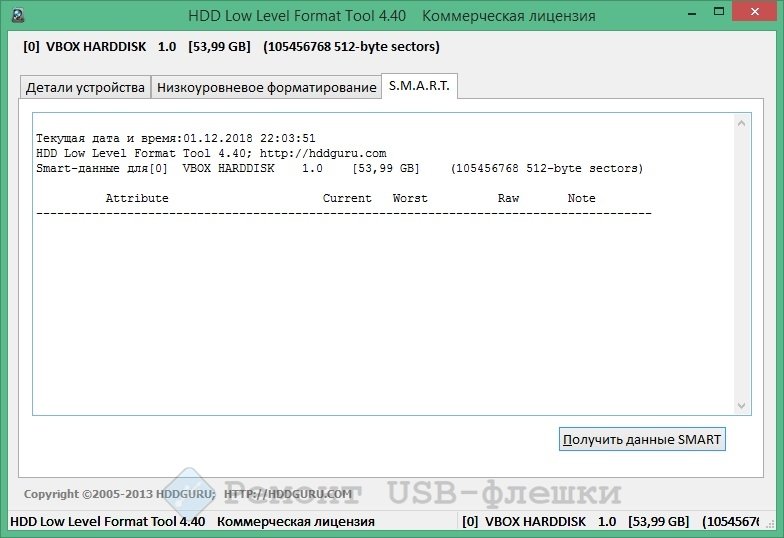This screenshot has width=784, height=538.
Task: Click the app icon in the title bar
Action: (x=18, y=16)
